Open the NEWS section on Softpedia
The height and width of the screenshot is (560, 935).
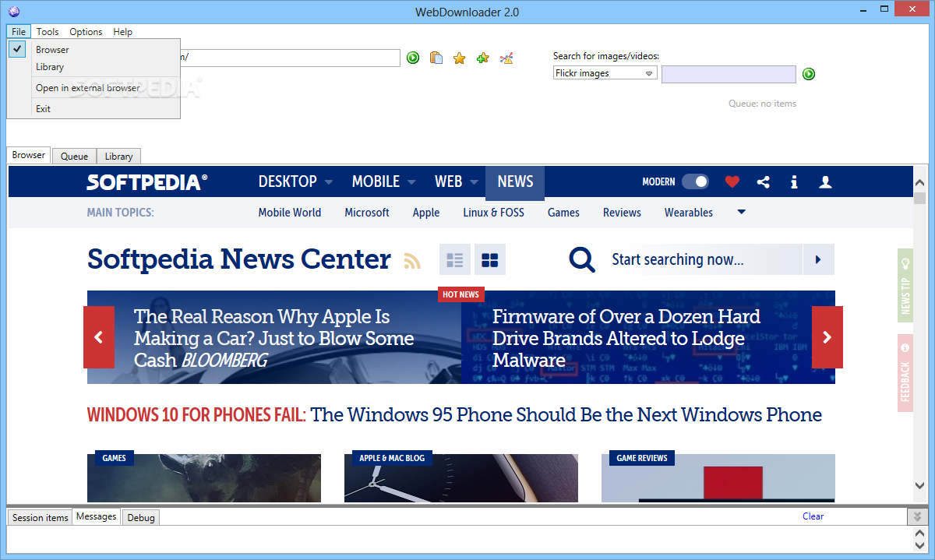[x=515, y=181]
